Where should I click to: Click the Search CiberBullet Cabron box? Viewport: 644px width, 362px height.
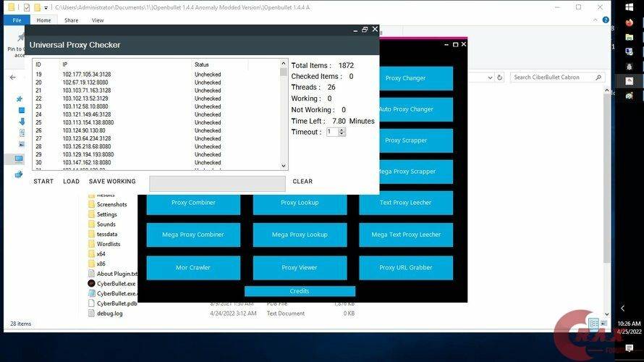point(557,77)
